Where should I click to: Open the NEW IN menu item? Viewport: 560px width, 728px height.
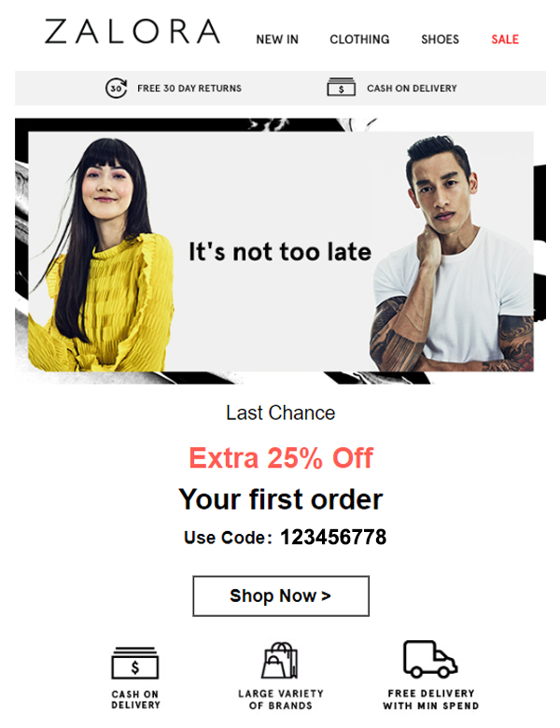(277, 39)
